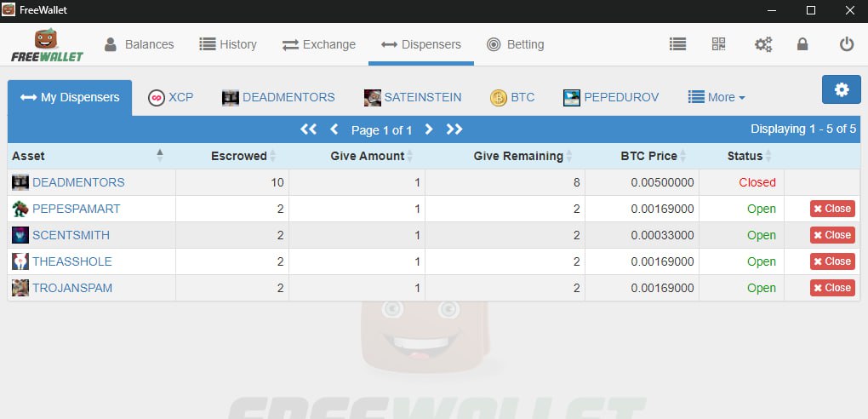Click the 0.00033000 BTC price cell
The width and height of the screenshot is (868, 419).
(x=663, y=235)
